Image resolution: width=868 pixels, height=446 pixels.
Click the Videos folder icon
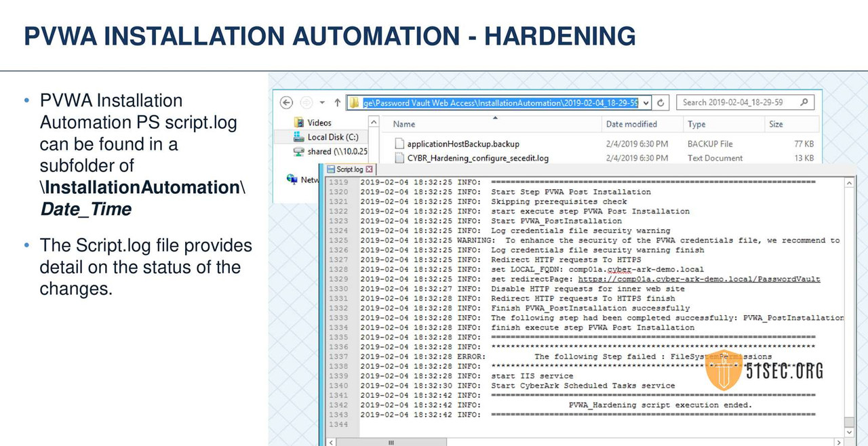298,123
